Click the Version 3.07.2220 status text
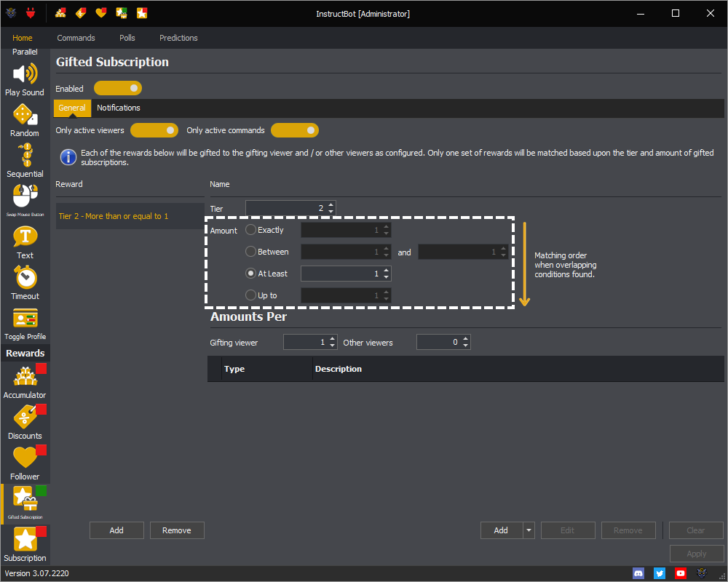The height and width of the screenshot is (582, 728). (x=36, y=573)
